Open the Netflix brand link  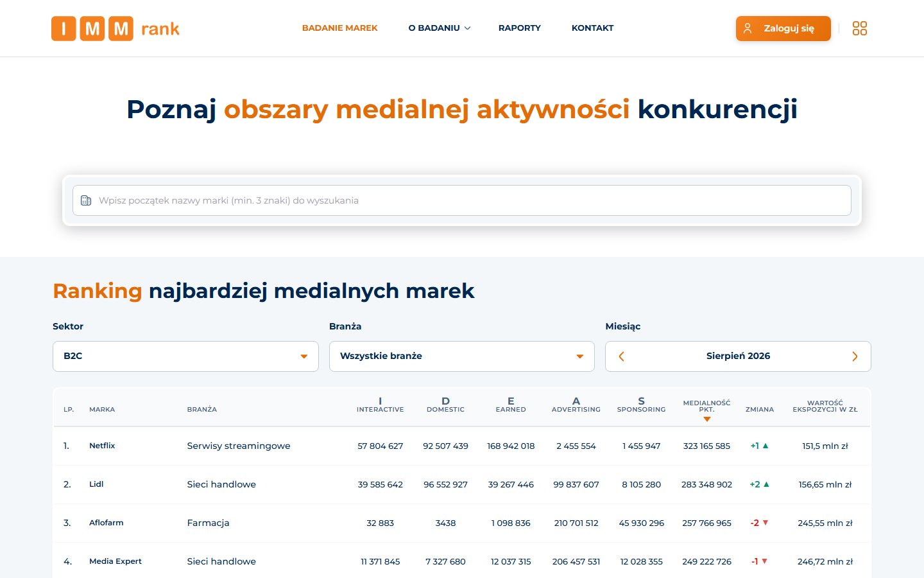[x=102, y=446]
